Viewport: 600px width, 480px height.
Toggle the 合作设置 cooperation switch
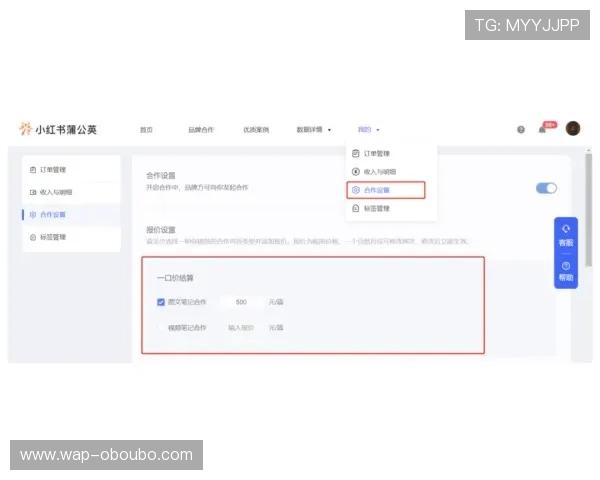546,188
